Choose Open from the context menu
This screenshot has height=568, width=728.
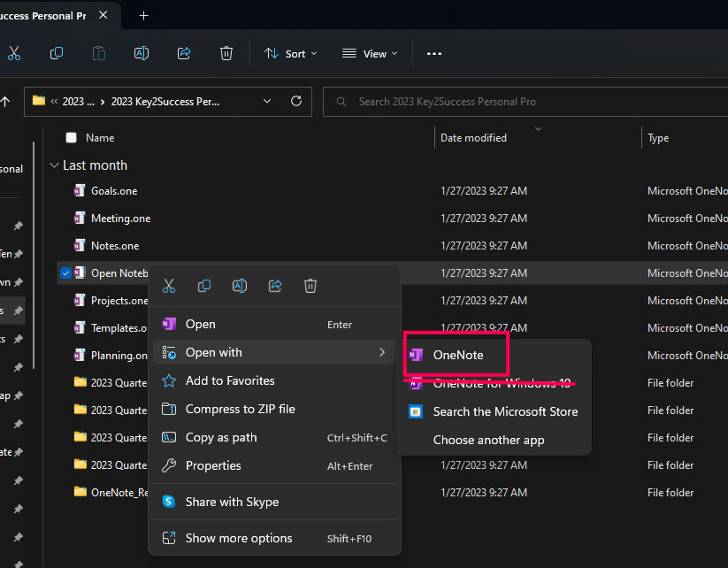pyautogui.click(x=276, y=324)
